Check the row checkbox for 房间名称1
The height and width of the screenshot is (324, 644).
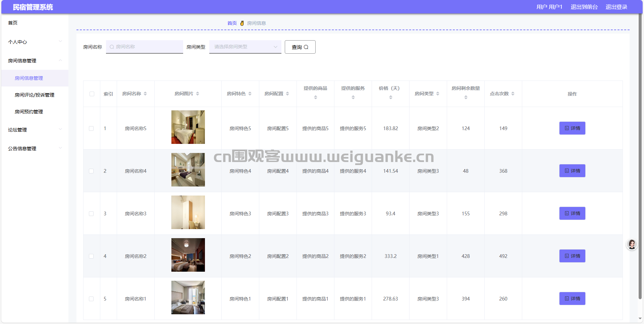(x=91, y=299)
